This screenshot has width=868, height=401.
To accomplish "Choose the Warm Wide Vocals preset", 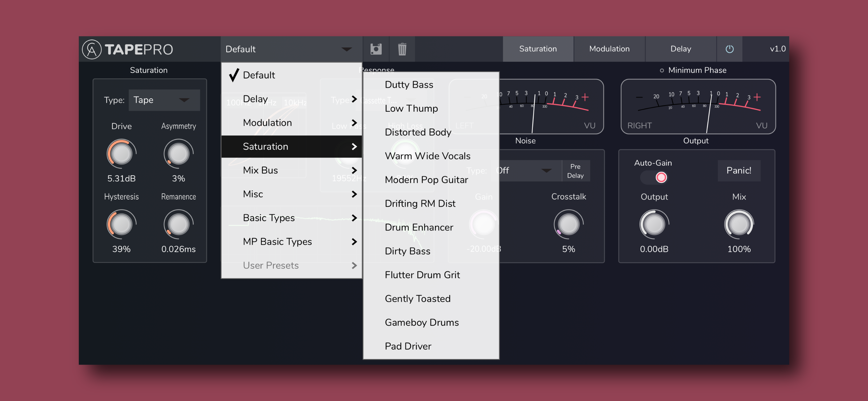I will coord(431,156).
